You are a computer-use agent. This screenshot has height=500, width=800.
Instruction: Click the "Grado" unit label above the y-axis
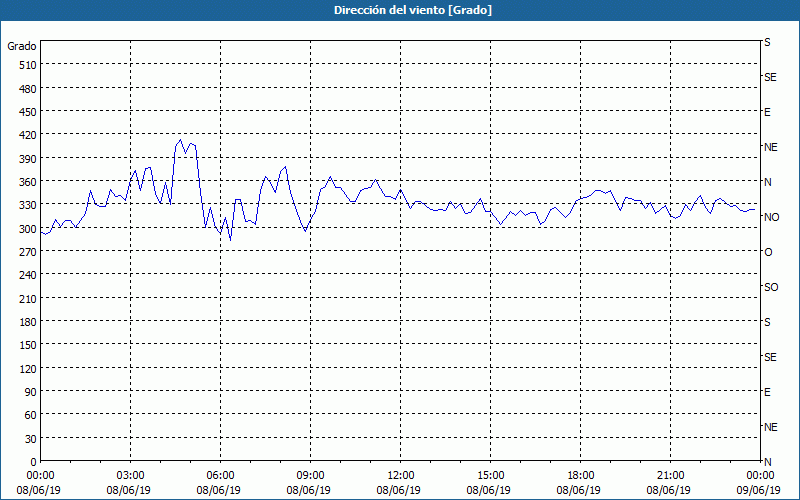pos(22,46)
